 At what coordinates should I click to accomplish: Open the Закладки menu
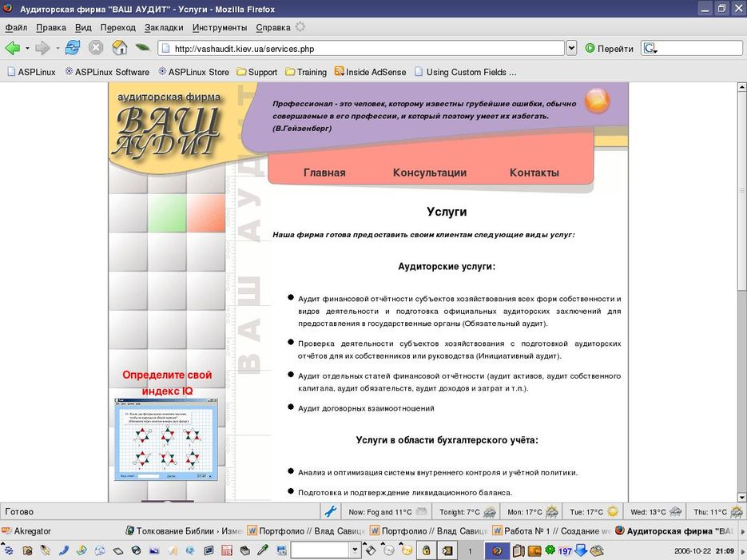[164, 28]
